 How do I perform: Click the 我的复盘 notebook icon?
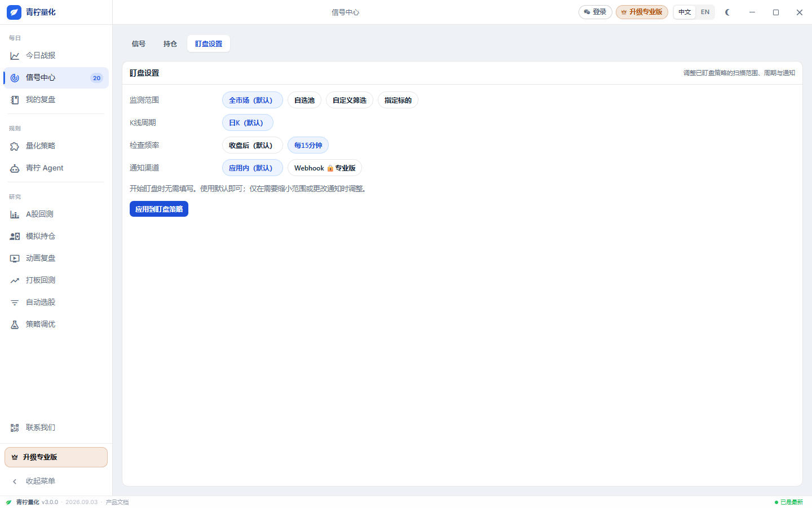coord(15,100)
